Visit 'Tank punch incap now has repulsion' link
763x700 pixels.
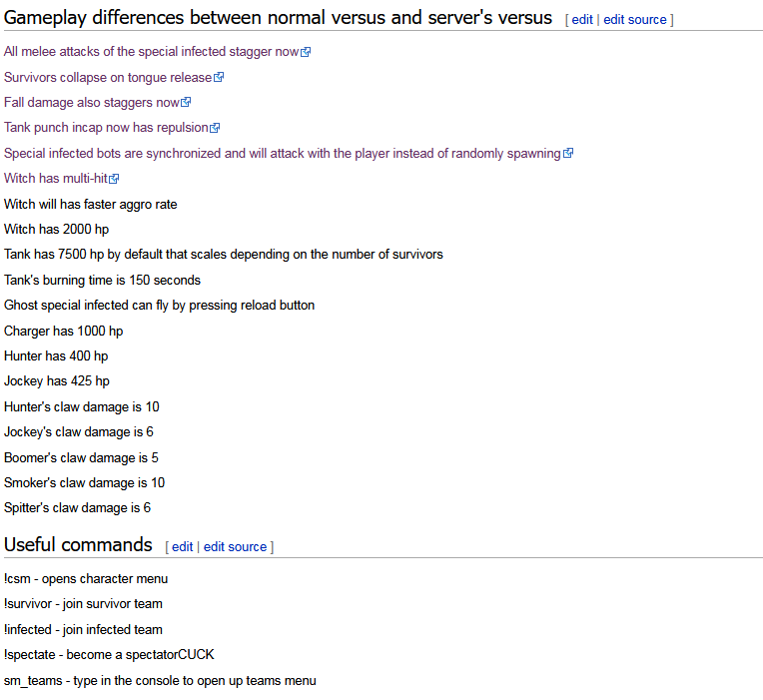pos(106,128)
